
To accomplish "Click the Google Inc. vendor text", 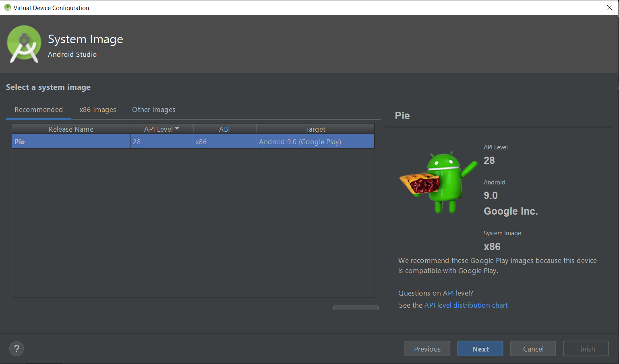I will point(511,211).
